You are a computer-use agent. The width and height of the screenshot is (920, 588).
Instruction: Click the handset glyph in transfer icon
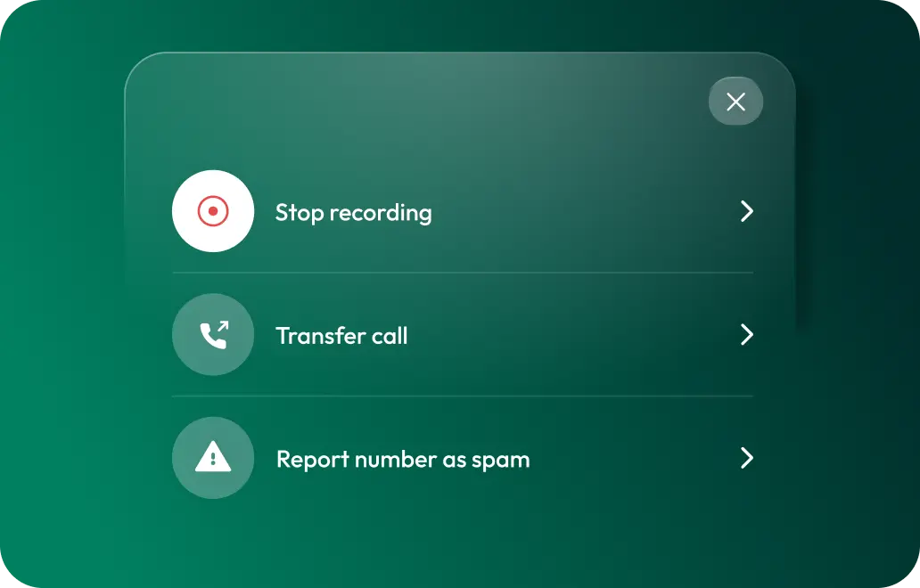tap(212, 337)
